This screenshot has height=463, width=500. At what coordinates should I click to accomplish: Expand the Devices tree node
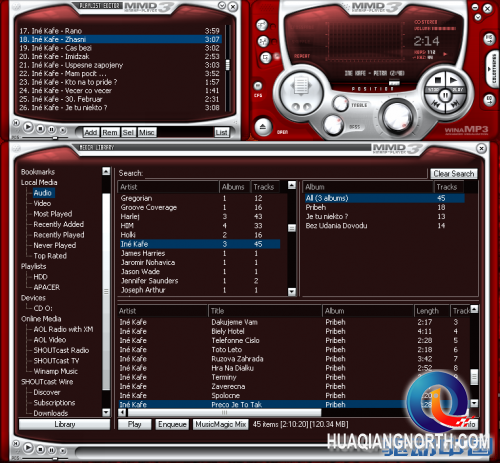[x=33, y=298]
